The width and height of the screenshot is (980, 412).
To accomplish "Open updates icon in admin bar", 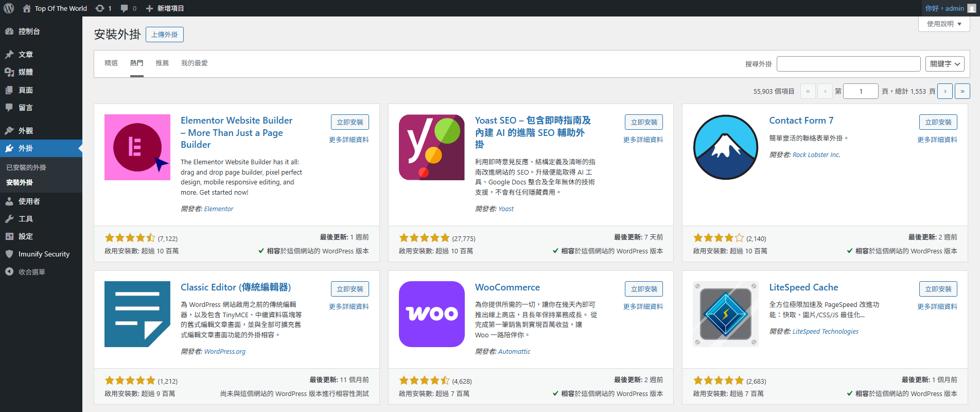I will 100,8.
